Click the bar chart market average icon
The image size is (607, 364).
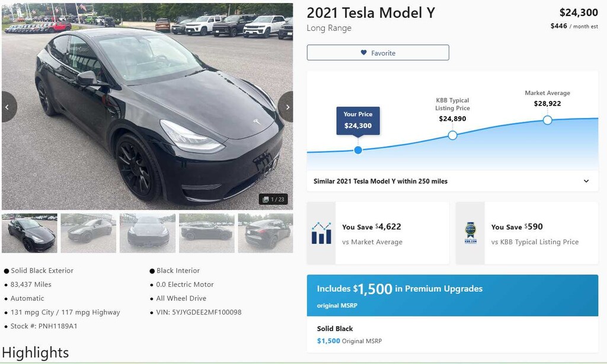pyautogui.click(x=321, y=233)
